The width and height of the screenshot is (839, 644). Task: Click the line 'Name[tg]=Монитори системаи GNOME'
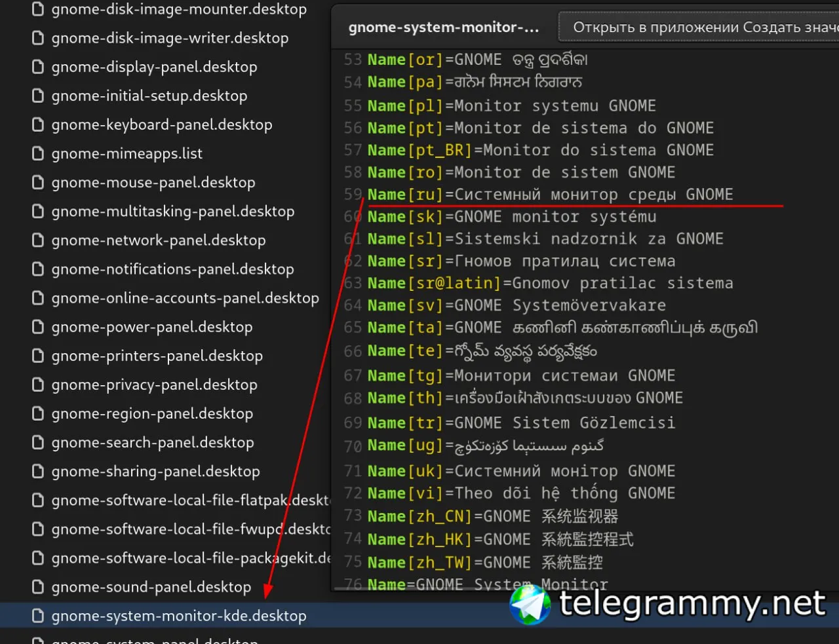[x=521, y=375]
